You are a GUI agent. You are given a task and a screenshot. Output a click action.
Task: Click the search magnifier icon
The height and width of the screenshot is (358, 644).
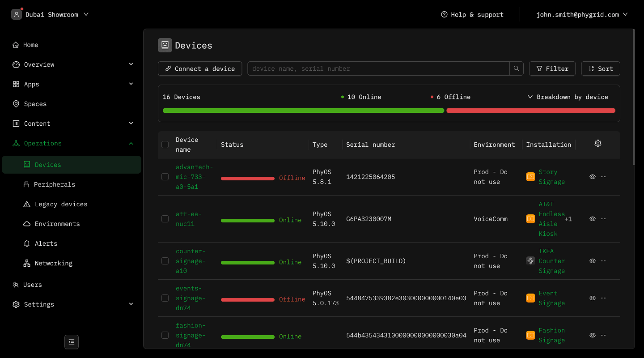517,68
